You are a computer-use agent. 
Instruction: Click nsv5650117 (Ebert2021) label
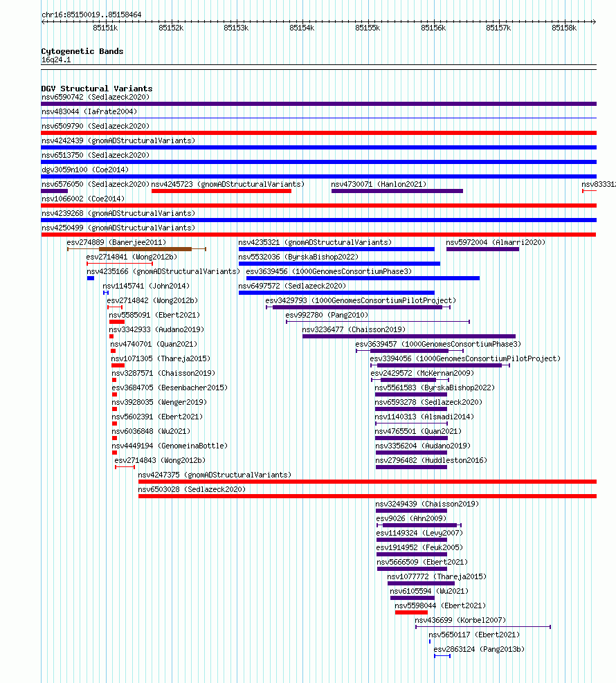tap(474, 635)
